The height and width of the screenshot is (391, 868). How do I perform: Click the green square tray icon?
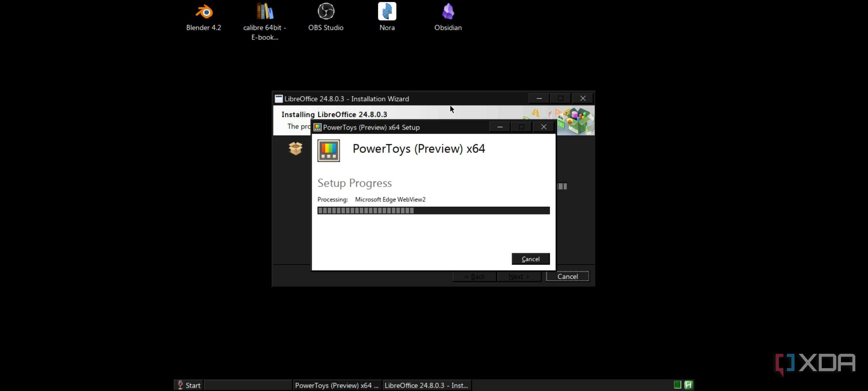[x=677, y=385]
